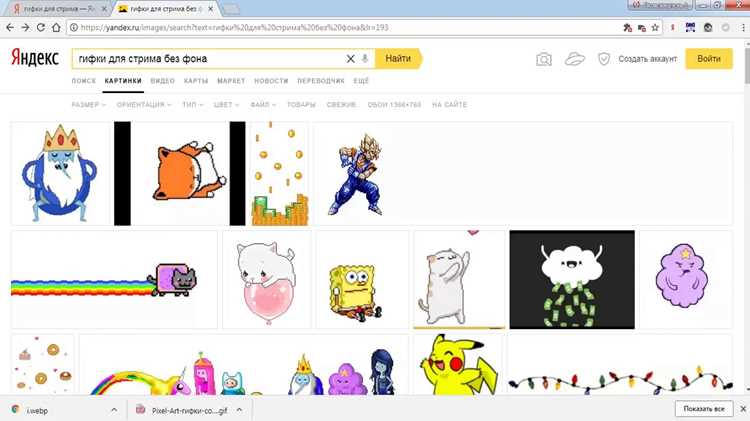This screenshot has height=421, width=750.
Task: Open the dancing white cat thumbnail
Action: (x=459, y=280)
